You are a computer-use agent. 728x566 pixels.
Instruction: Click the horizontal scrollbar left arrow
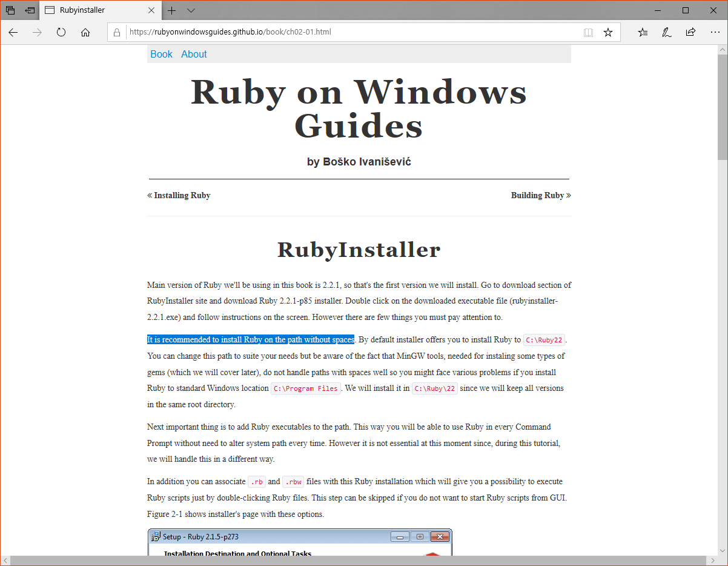click(5, 561)
